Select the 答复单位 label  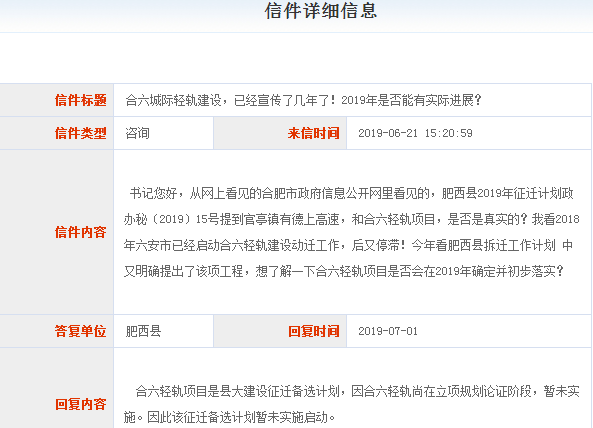[81, 331]
